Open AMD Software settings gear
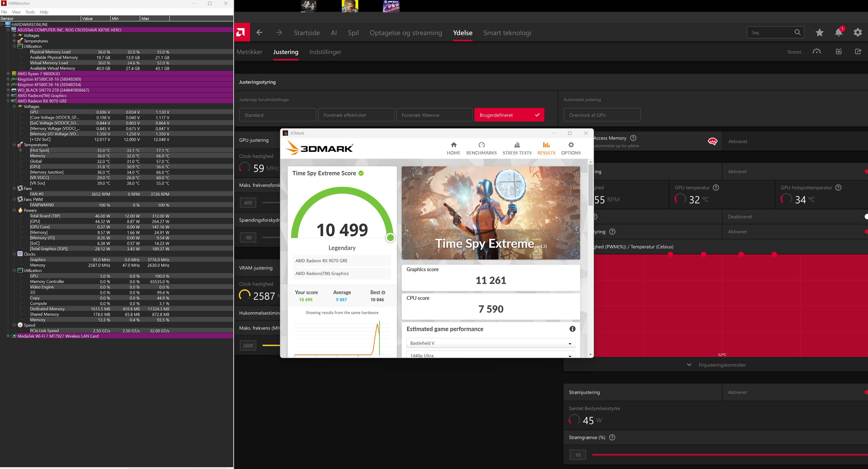 (x=857, y=32)
